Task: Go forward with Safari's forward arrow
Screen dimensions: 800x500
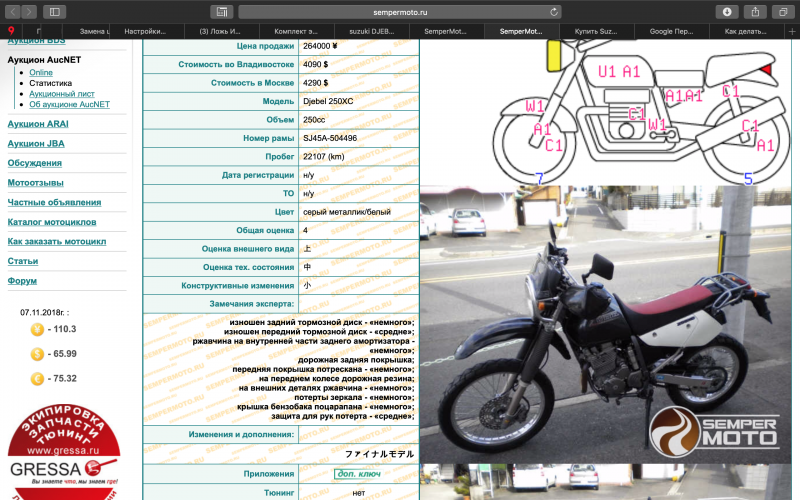Action: coord(29,12)
